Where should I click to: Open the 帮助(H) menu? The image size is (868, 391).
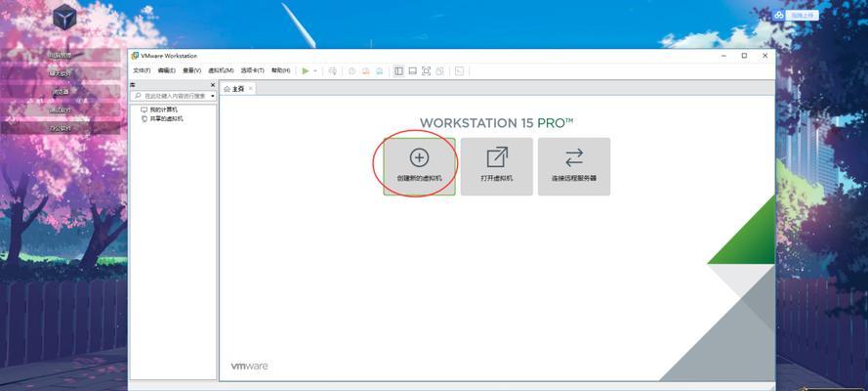coord(280,71)
